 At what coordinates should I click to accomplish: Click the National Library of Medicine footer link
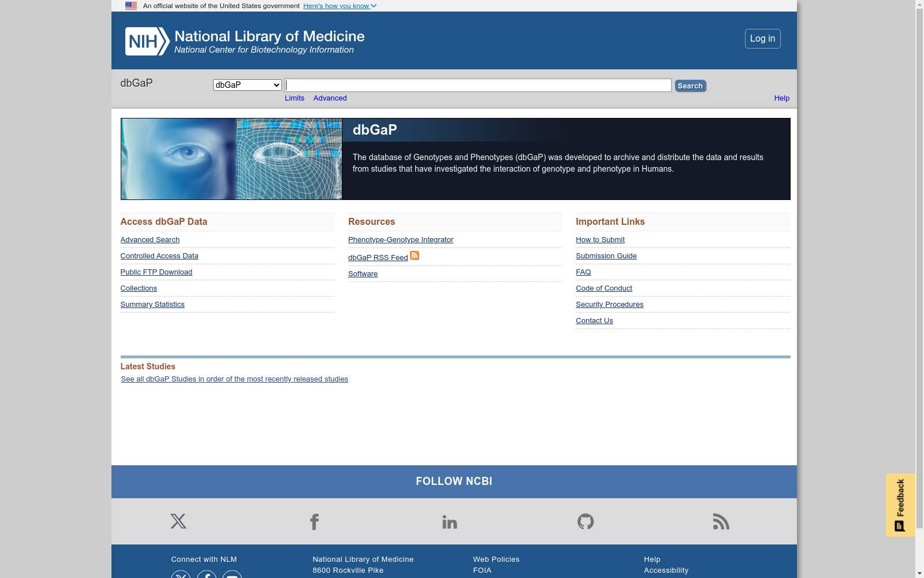click(x=363, y=560)
